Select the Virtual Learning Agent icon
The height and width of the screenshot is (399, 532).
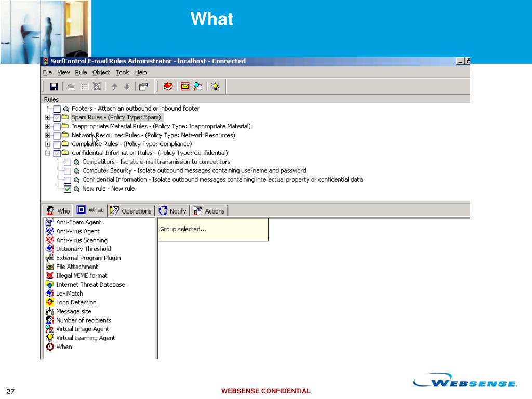point(49,338)
